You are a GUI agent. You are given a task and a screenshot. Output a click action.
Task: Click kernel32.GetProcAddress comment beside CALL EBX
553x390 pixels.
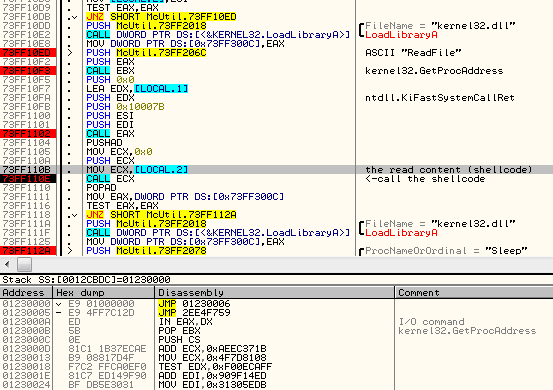tap(434, 71)
